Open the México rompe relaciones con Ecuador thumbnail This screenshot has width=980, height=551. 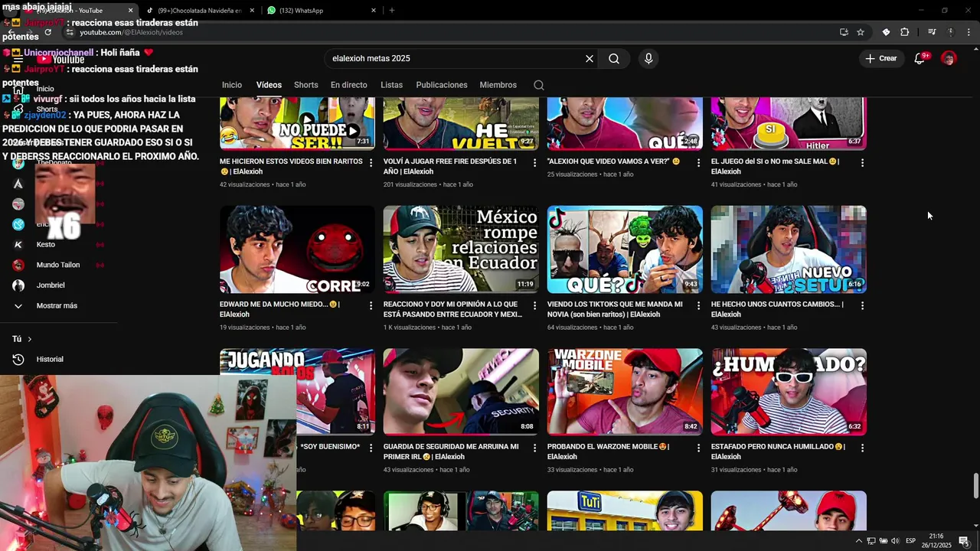pyautogui.click(x=461, y=249)
